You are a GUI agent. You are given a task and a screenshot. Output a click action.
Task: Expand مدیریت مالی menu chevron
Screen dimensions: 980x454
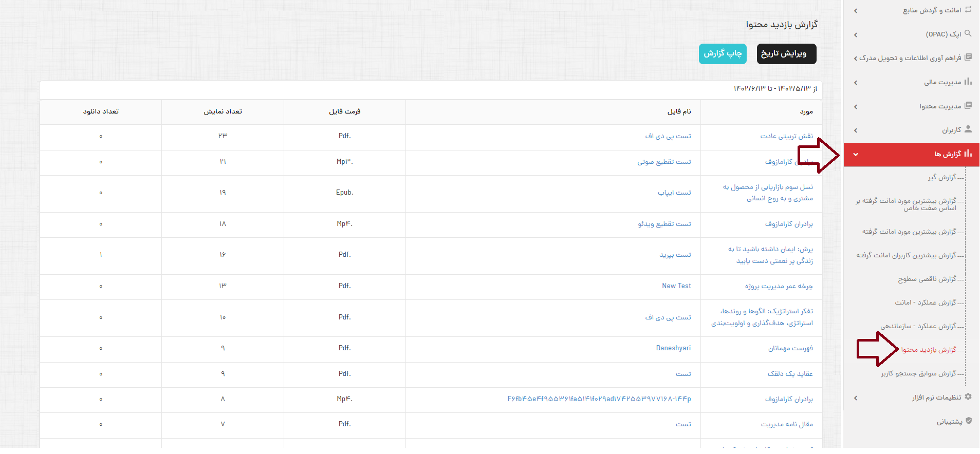tap(856, 83)
